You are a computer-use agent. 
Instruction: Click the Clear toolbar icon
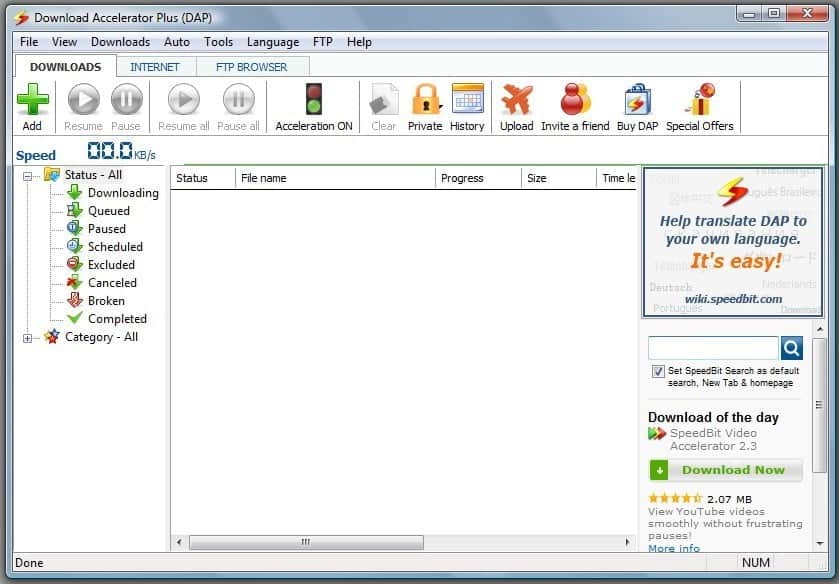click(384, 100)
